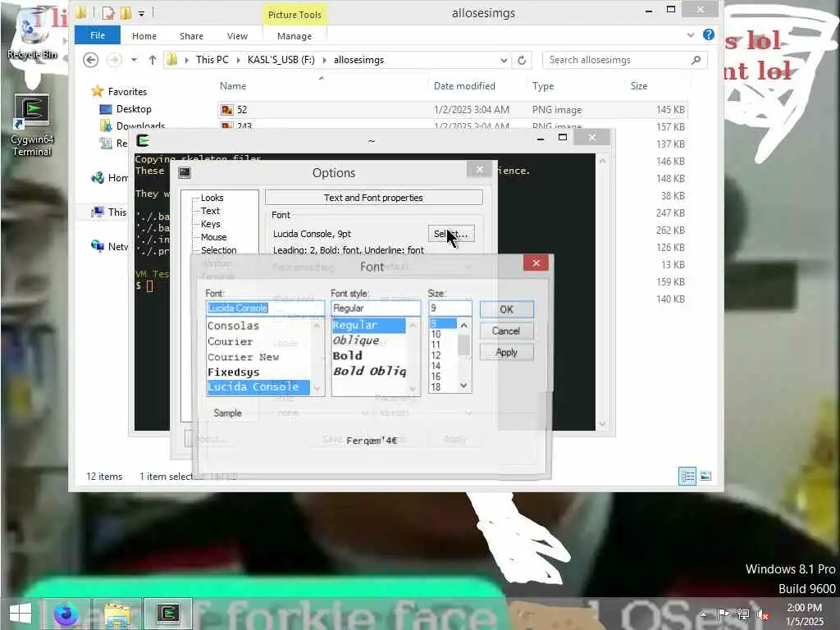840x630 pixels.
Task: Click OK in the Font dialog
Action: pyautogui.click(x=506, y=309)
